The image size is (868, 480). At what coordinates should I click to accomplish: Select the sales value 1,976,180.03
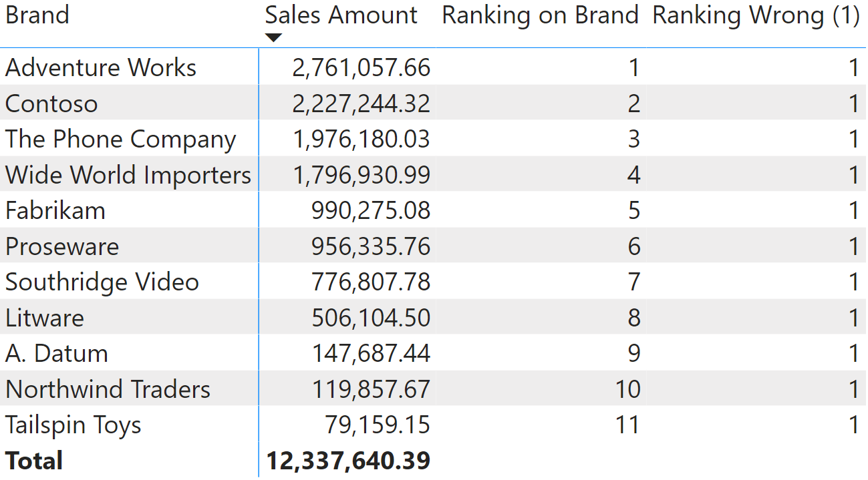pyautogui.click(x=361, y=140)
